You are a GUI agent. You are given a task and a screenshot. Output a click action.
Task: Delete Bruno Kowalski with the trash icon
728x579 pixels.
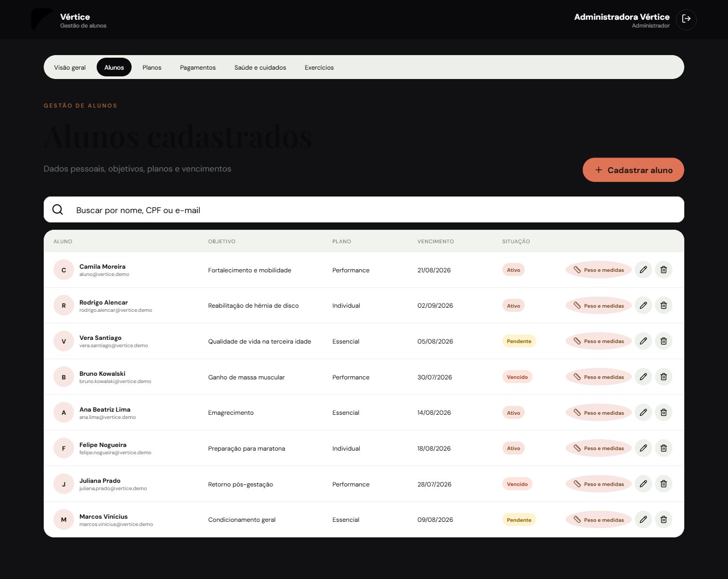coord(664,377)
